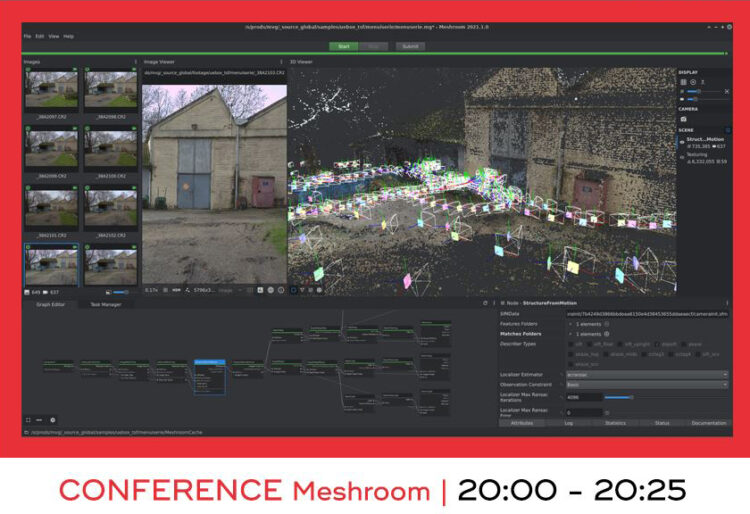This screenshot has height=514, width=750.
Task: Toggle the sift_upright describer checkbox
Action: point(620,344)
